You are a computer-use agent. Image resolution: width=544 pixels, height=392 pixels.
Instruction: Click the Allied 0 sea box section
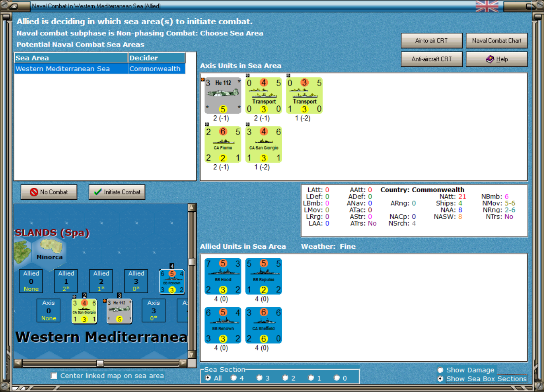point(31,281)
